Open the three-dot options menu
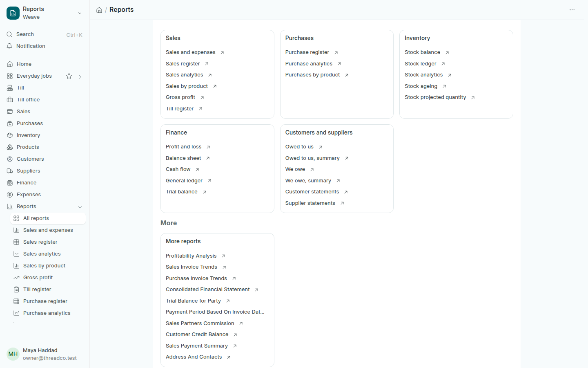 pos(572,10)
